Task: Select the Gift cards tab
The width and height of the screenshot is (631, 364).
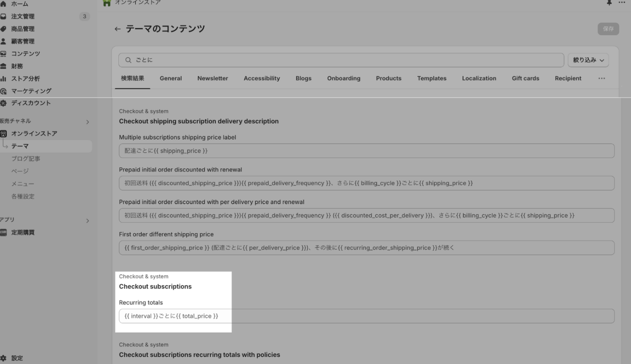Action: [x=525, y=78]
